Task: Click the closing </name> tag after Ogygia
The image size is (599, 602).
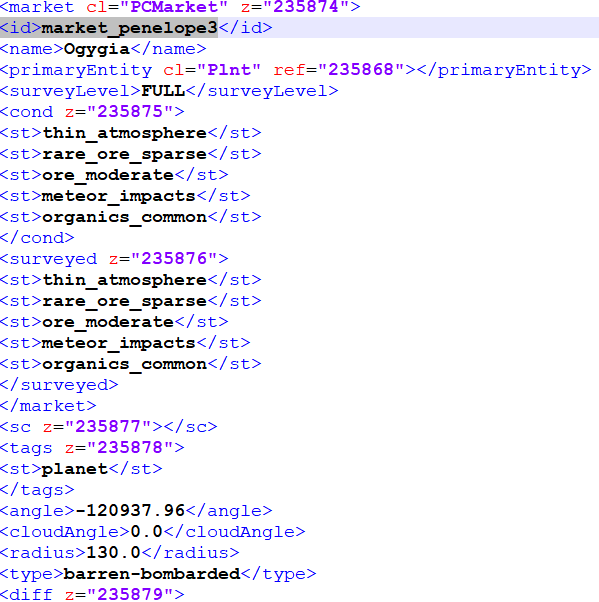Action: pyautogui.click(x=169, y=49)
